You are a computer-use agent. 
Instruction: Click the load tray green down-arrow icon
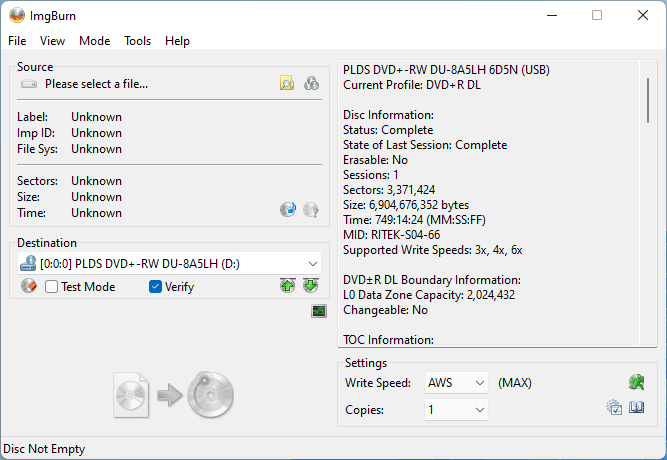pos(311,287)
